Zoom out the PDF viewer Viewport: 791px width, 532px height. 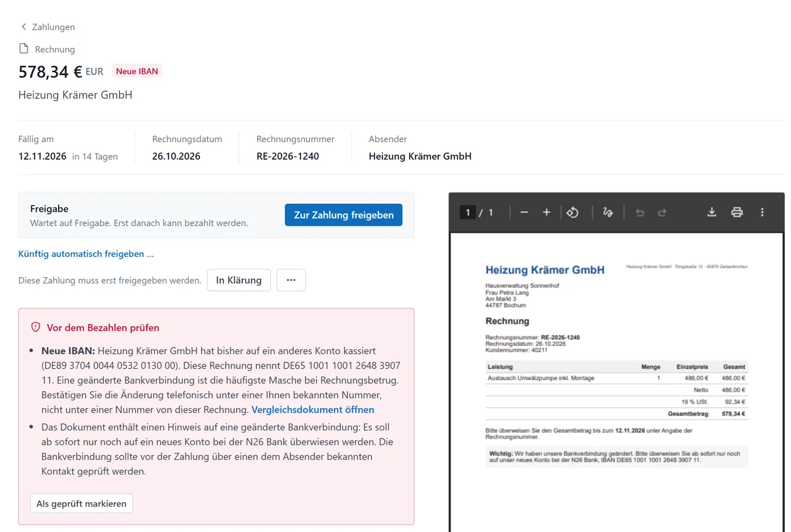(524, 212)
